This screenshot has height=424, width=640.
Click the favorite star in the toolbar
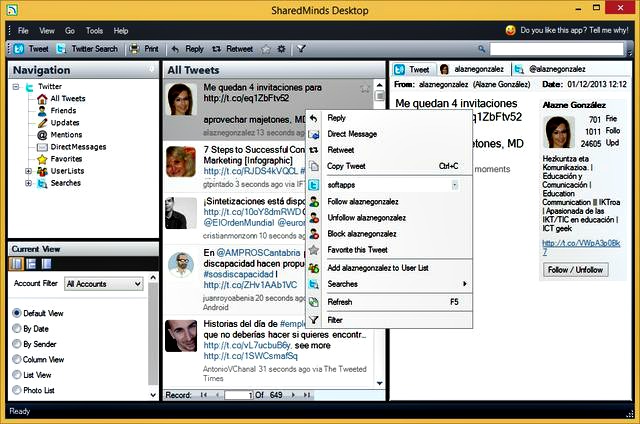click(x=266, y=49)
